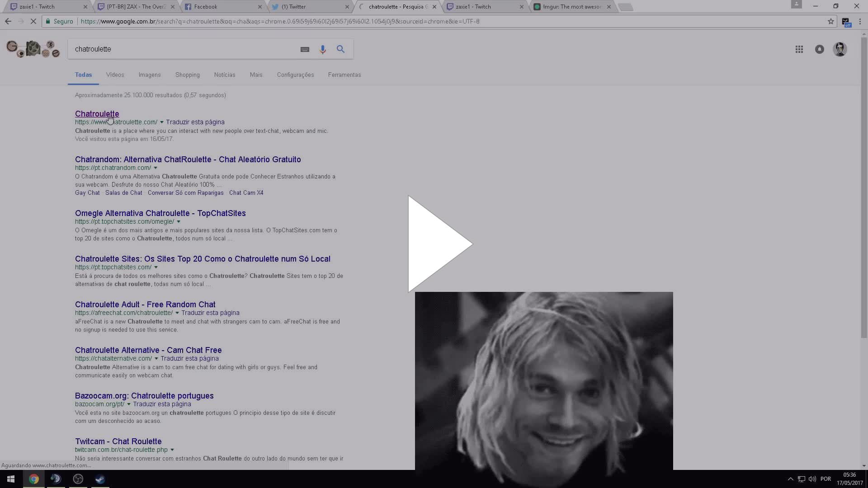Click the Salas de Chat sitelink
Viewport: 868px width, 488px height.
coord(123,193)
